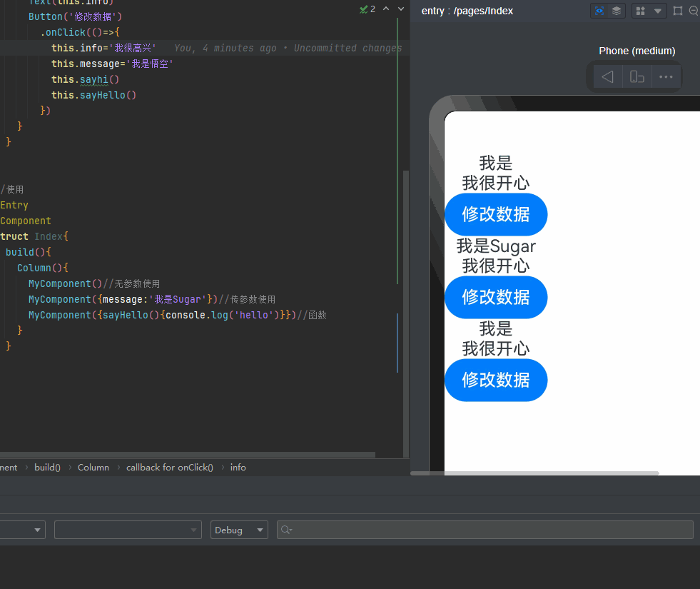The width and height of the screenshot is (700, 589).
Task: Click the search magnifier icon in log filter
Action: (286, 530)
